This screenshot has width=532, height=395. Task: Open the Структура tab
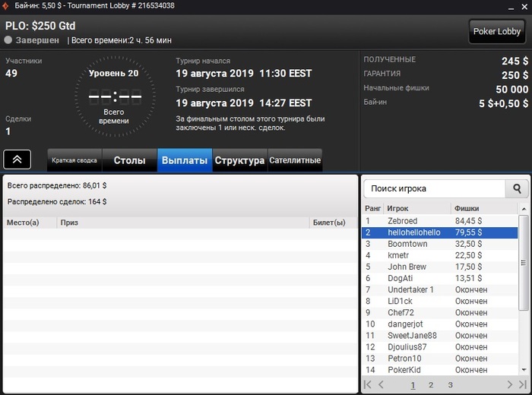[x=239, y=160]
